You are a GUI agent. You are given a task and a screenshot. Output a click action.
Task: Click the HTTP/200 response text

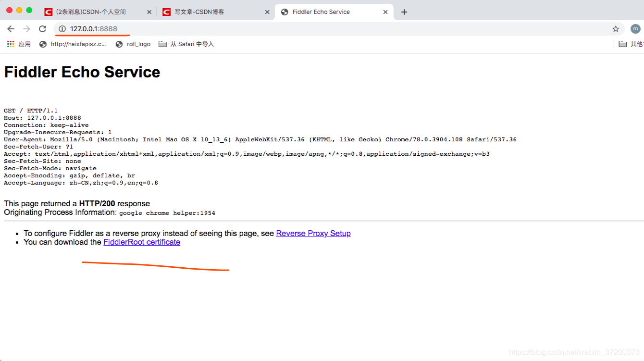click(97, 204)
